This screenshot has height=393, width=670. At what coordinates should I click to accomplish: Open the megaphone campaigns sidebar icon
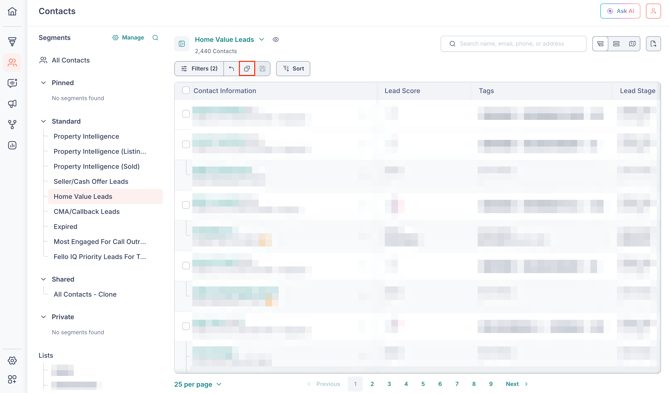[12, 104]
